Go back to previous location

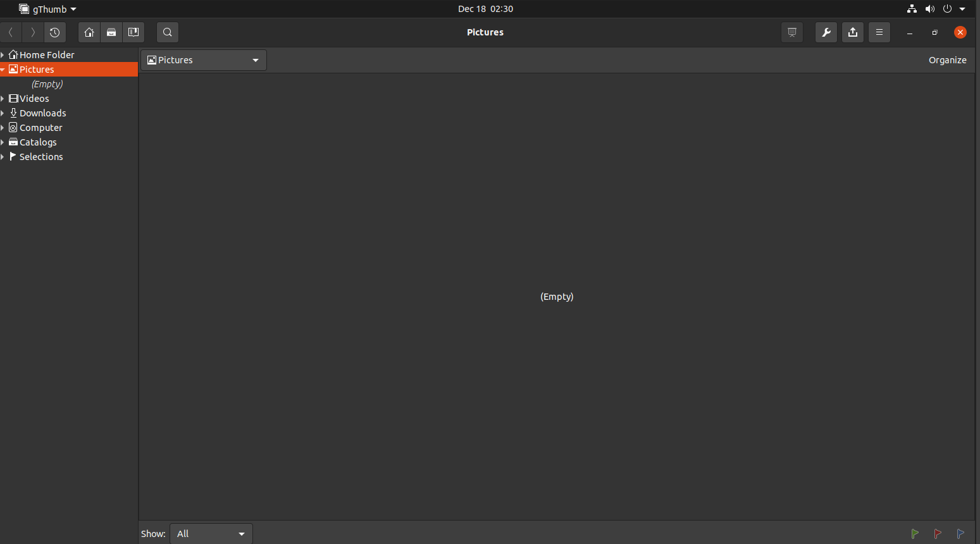11,32
